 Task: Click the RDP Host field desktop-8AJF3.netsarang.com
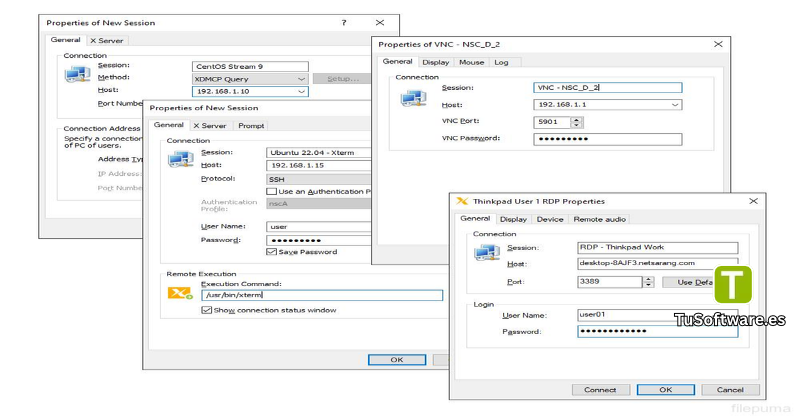[658, 263]
